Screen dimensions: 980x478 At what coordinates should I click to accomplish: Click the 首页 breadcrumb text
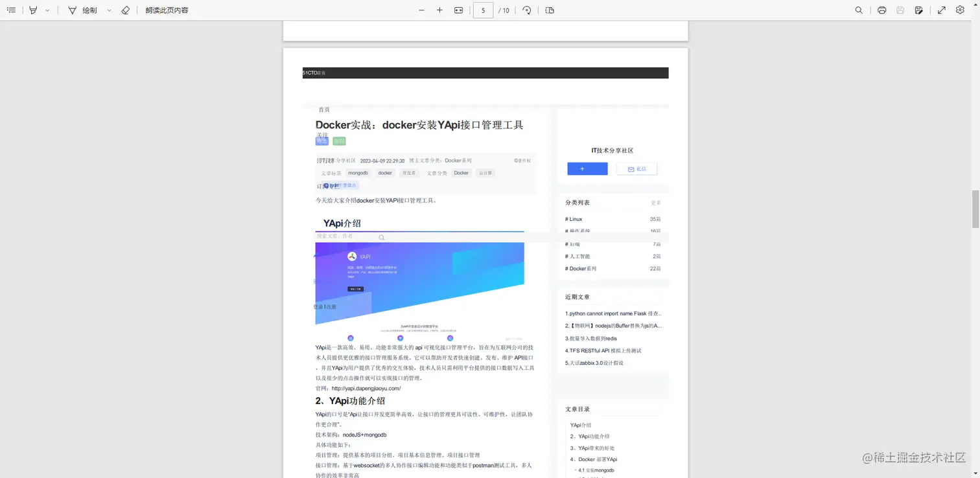click(x=324, y=109)
